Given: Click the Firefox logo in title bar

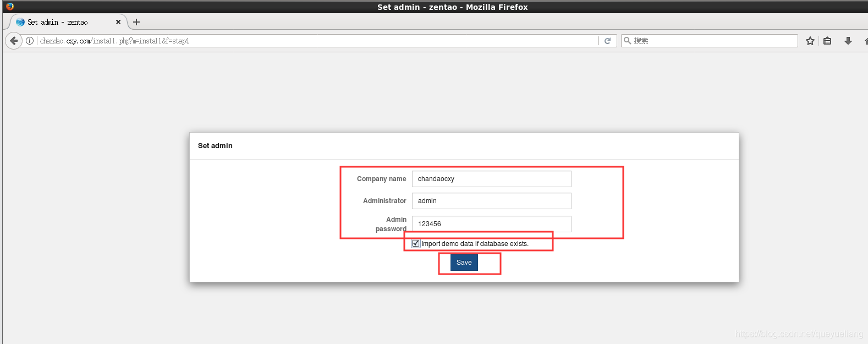Looking at the screenshot, I should coord(10,7).
